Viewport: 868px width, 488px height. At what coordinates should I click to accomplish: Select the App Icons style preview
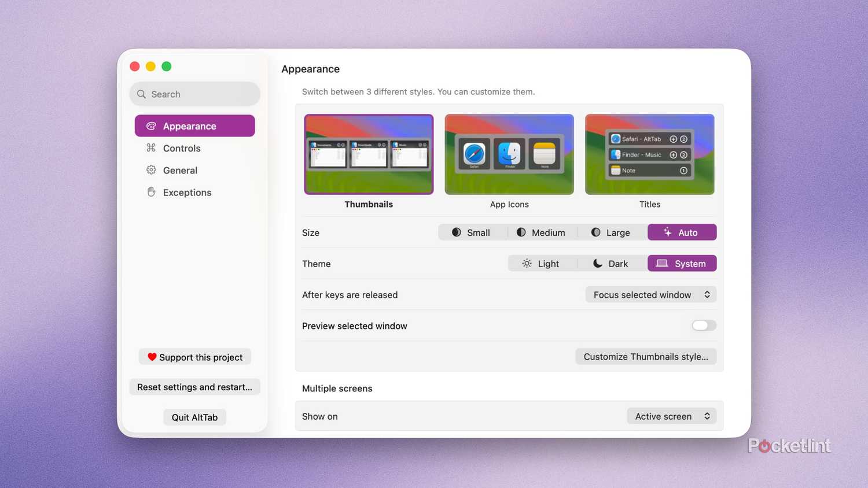[x=509, y=154]
